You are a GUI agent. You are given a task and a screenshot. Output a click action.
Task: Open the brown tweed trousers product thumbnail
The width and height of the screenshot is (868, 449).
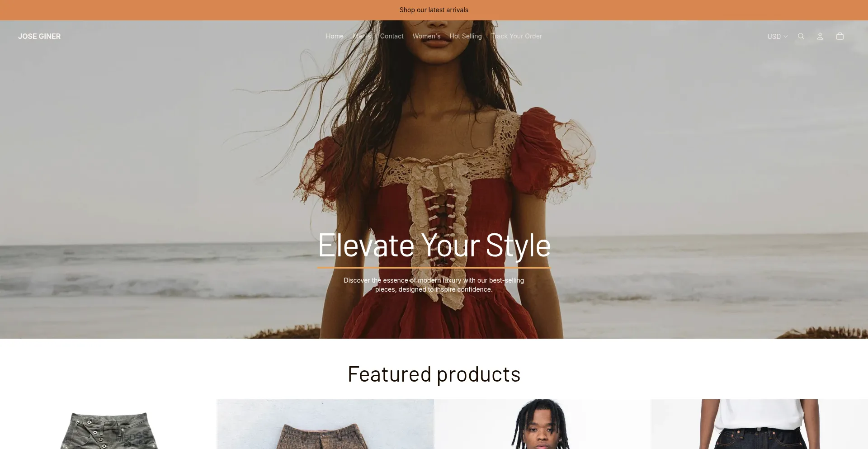point(325,424)
